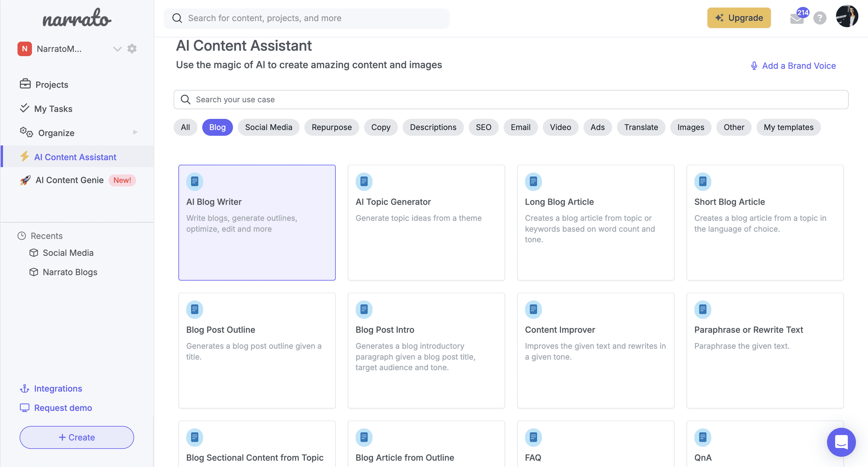Select the Blog category filter

pos(217,127)
